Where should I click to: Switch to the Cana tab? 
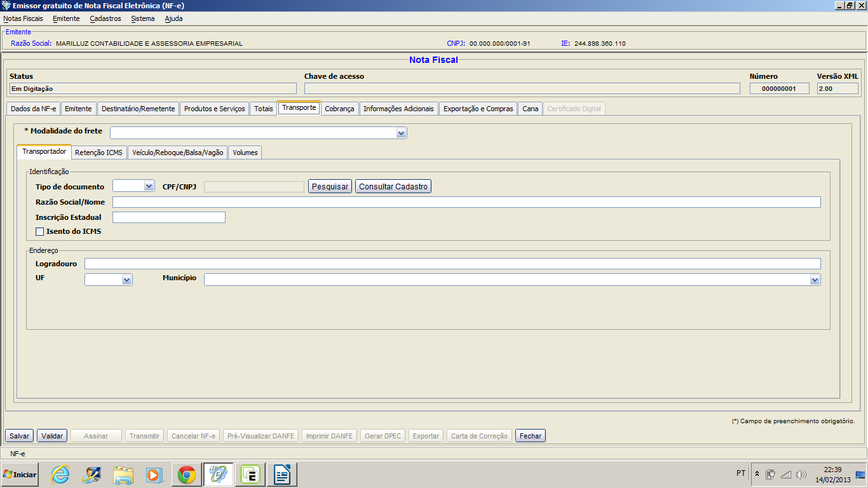pyautogui.click(x=531, y=109)
